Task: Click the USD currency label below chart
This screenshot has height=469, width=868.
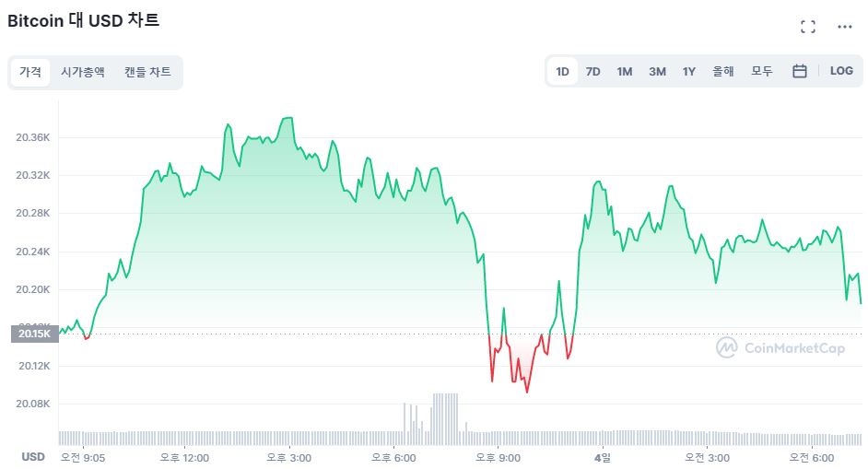Action: click(x=33, y=457)
